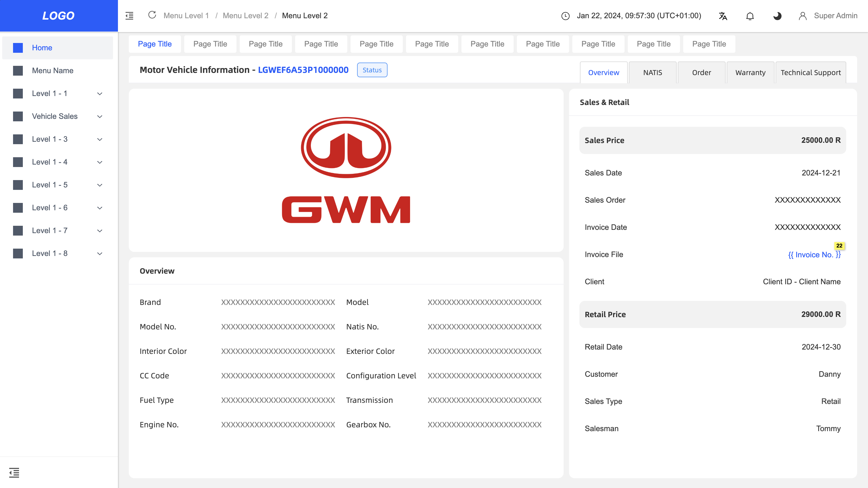
Task: Click the Engine No. label
Action: point(159,425)
